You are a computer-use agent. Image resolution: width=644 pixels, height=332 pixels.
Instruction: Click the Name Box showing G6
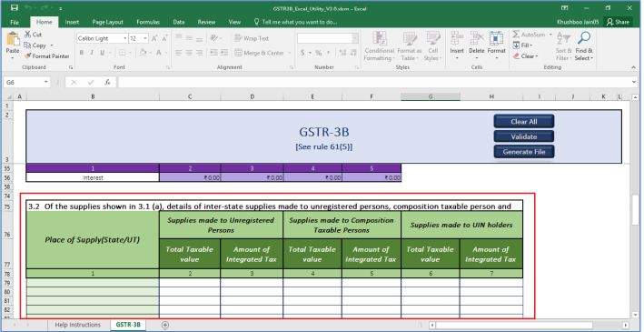click(23, 82)
